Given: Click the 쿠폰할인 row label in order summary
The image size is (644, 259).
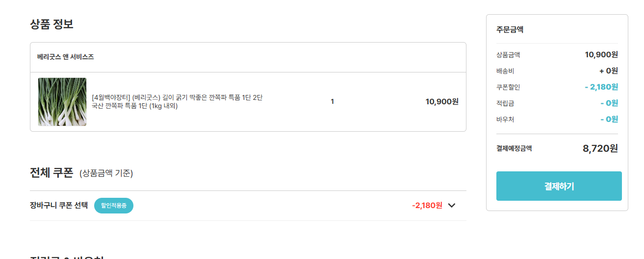Looking at the screenshot, I should tap(508, 87).
